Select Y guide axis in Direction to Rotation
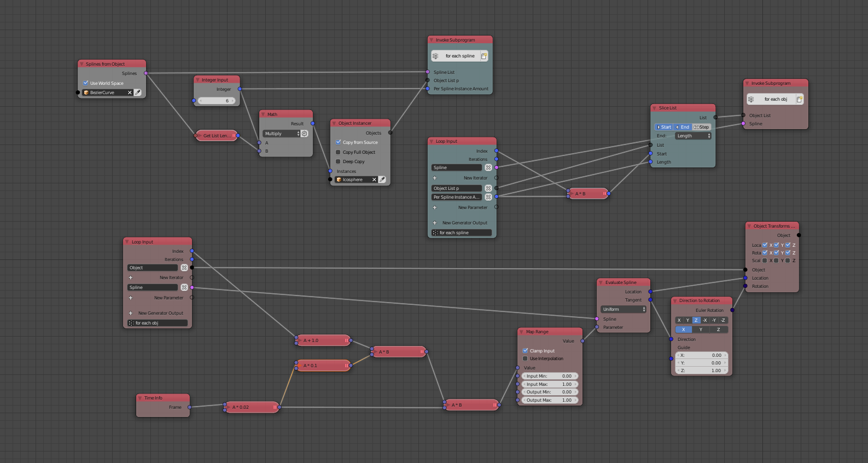Image resolution: width=868 pixels, height=463 pixels. coord(701,329)
